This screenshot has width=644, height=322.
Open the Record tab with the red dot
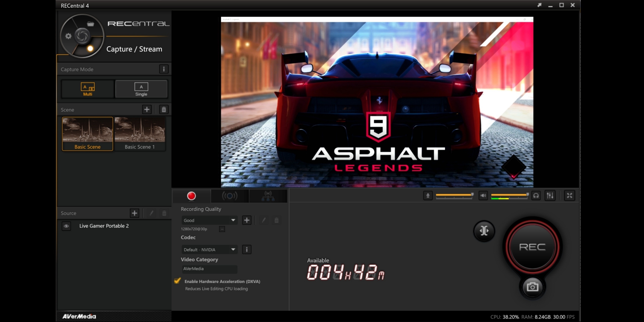click(191, 196)
